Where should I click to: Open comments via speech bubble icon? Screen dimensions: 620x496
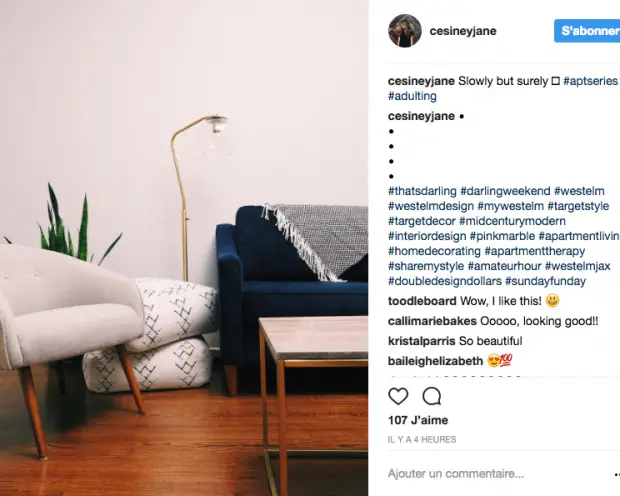pos(432,396)
